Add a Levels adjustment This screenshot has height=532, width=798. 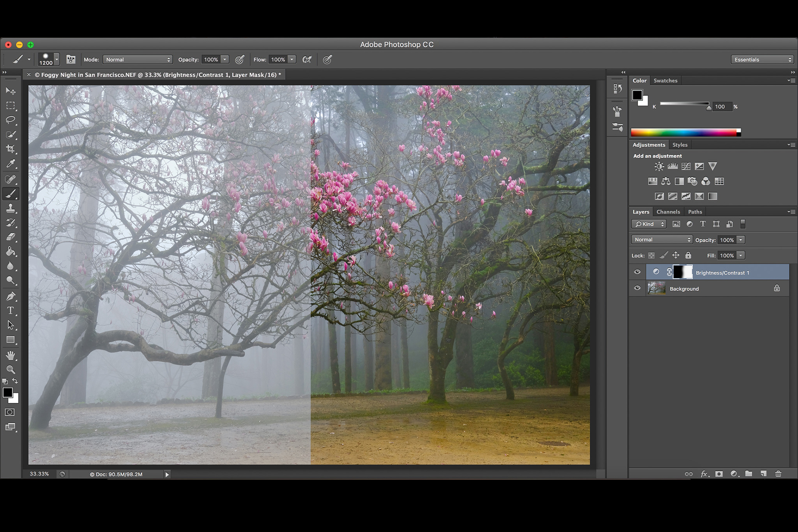click(672, 167)
